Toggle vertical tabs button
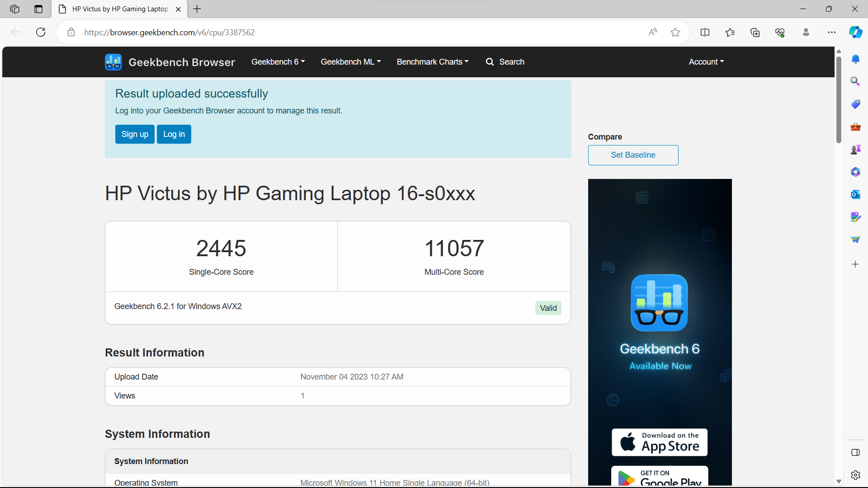Viewport: 868px width, 488px height. click(38, 9)
